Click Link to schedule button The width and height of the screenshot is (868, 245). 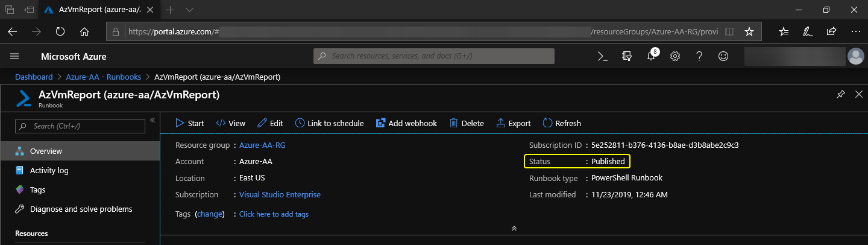pos(329,123)
